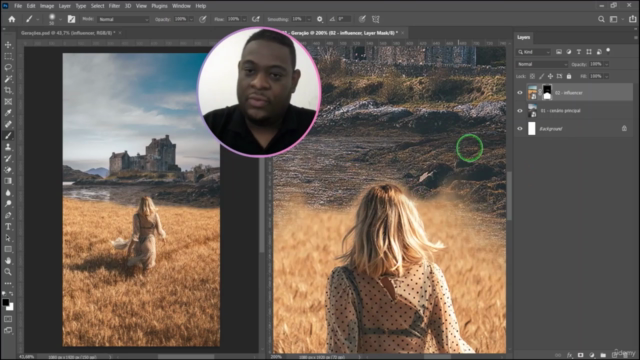Select the Frame tool

click(x=8, y=102)
